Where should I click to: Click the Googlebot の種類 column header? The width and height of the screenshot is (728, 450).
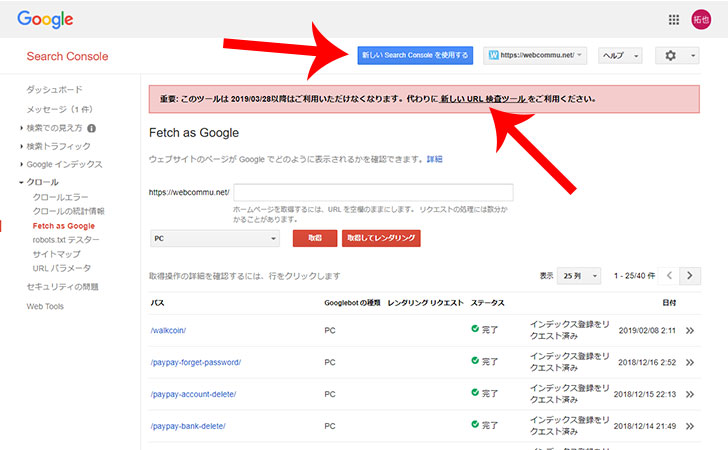[x=352, y=303]
